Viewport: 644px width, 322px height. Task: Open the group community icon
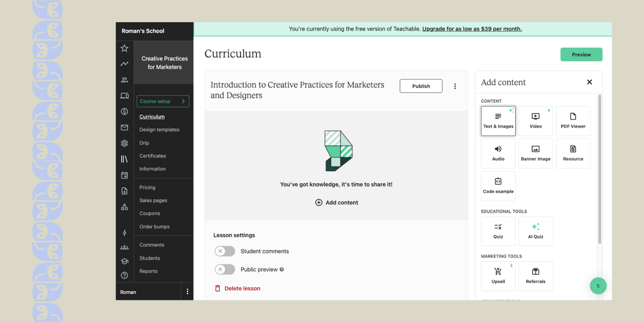coord(124,248)
